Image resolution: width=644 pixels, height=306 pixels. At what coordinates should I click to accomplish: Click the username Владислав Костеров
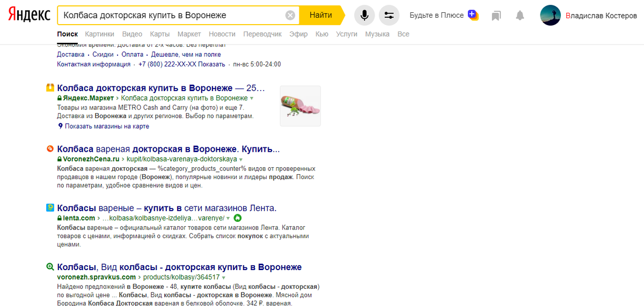[601, 16]
